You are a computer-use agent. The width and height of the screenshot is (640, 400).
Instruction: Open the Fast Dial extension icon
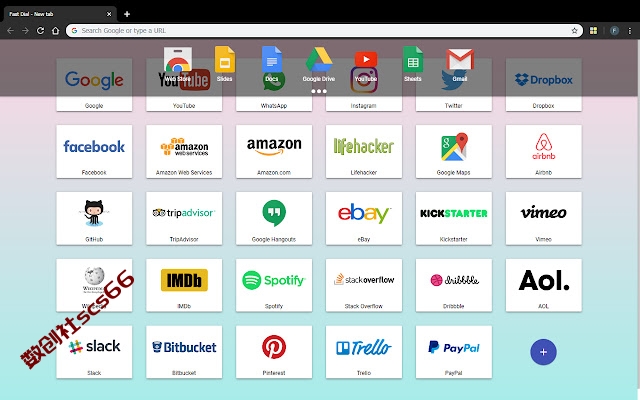point(593,31)
